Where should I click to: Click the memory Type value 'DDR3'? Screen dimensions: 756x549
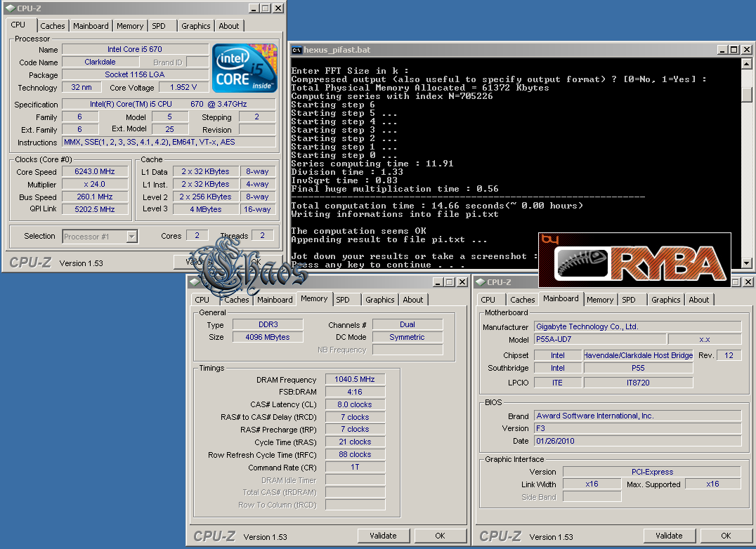(268, 324)
